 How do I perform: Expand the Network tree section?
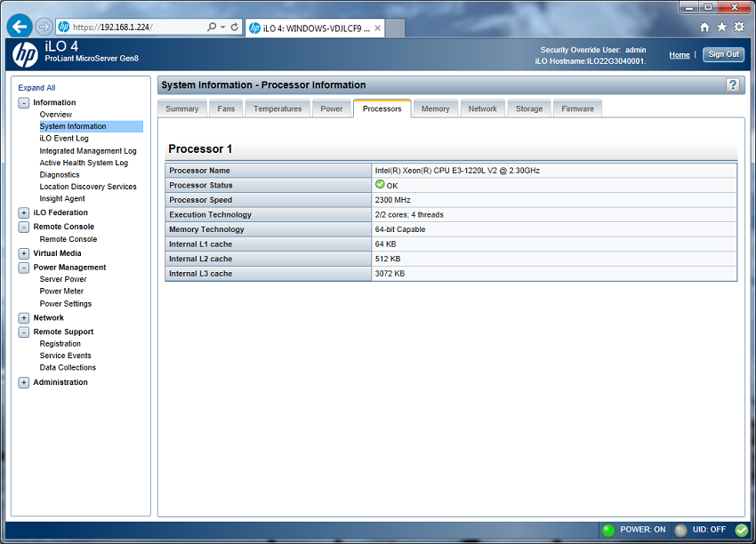point(24,318)
